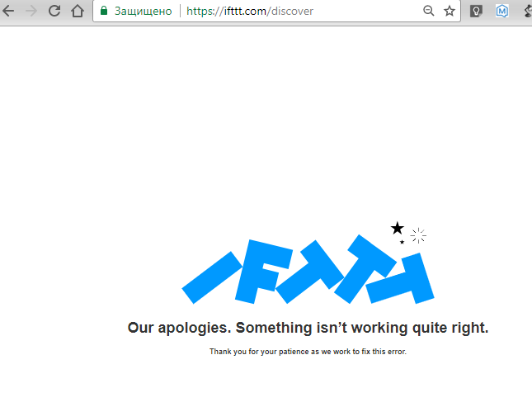Click the rightmost fallen T in the logo

point(402,278)
